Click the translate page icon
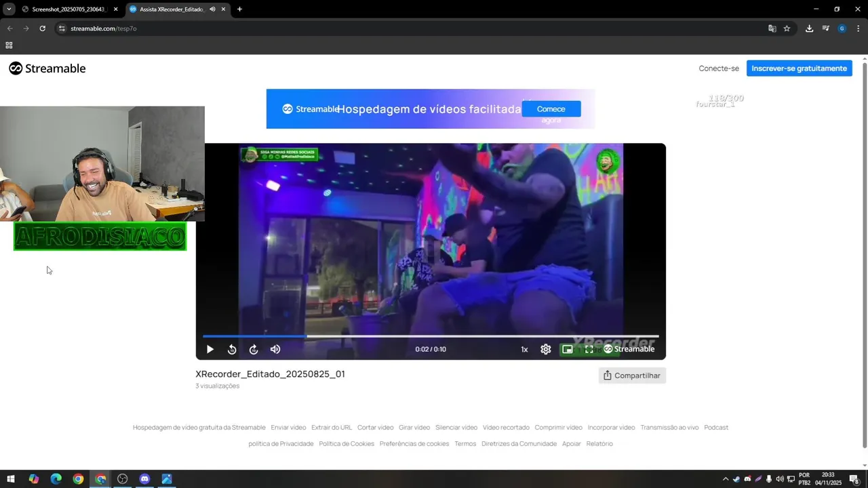 click(x=772, y=28)
